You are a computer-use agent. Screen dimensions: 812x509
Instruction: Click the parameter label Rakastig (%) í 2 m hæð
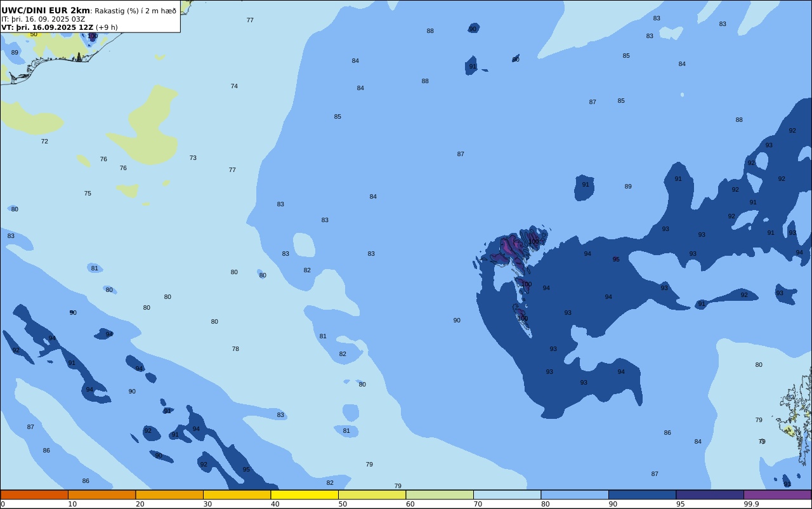pos(135,11)
